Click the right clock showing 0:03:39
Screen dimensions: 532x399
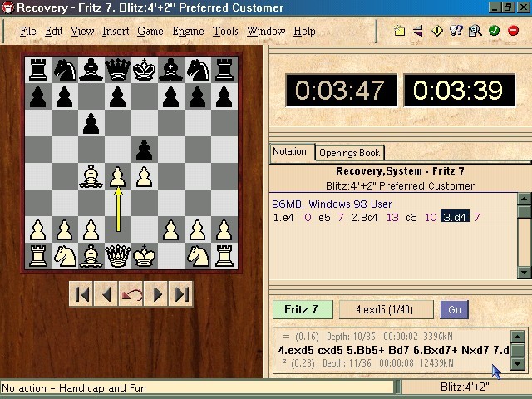(x=459, y=91)
